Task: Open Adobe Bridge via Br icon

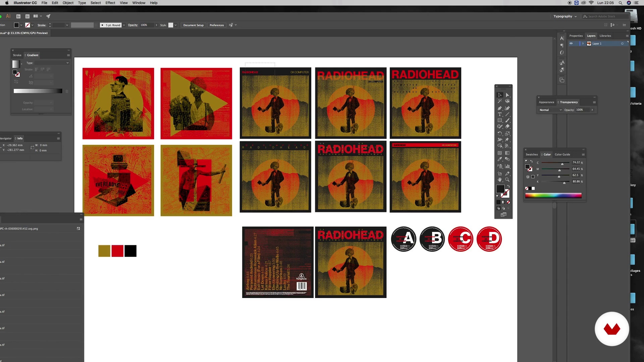Action: [18, 16]
